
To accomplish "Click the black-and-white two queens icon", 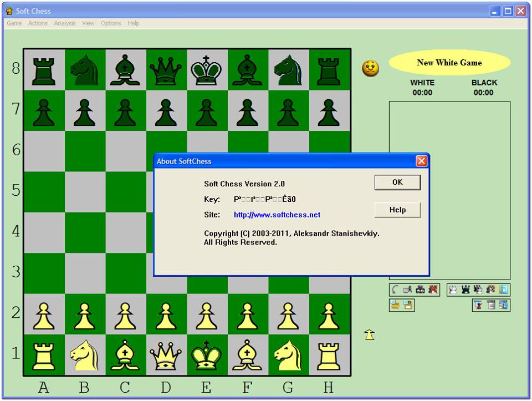I will click(x=478, y=290).
